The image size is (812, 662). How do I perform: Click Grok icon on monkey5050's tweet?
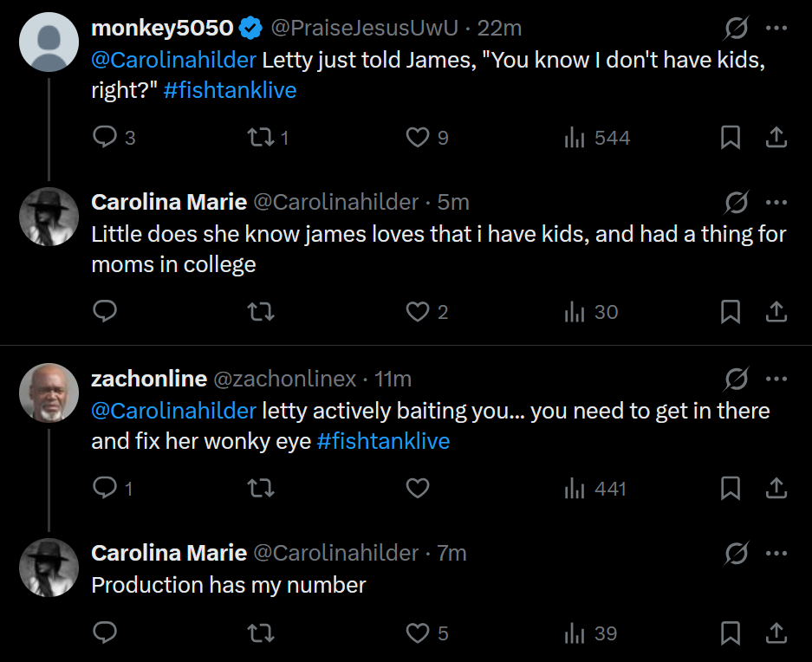click(736, 29)
